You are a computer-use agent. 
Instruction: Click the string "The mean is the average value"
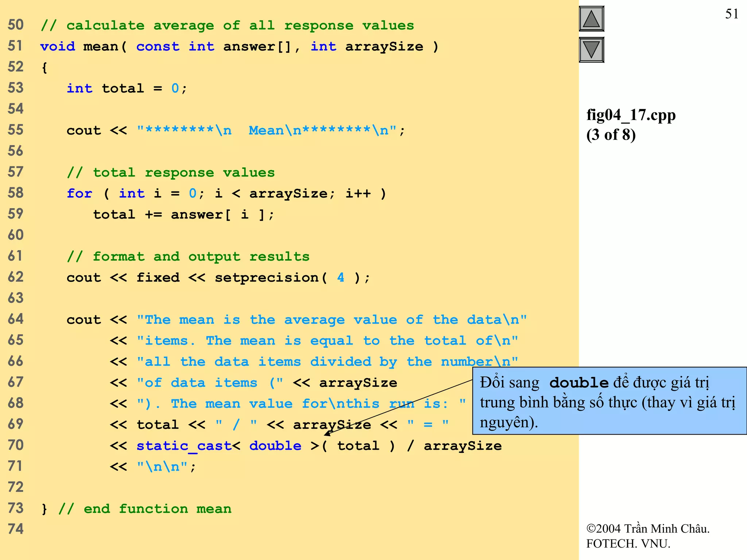click(x=332, y=320)
